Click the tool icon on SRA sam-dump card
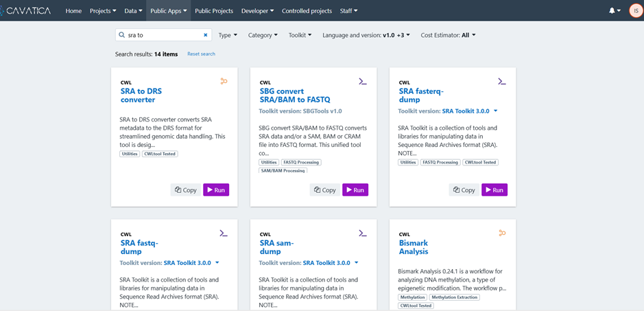 point(363,233)
